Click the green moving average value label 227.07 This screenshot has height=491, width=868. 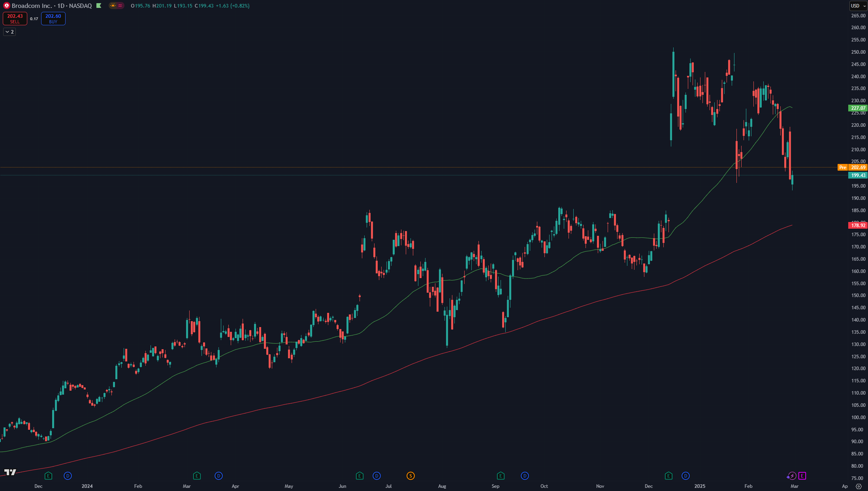(x=858, y=108)
